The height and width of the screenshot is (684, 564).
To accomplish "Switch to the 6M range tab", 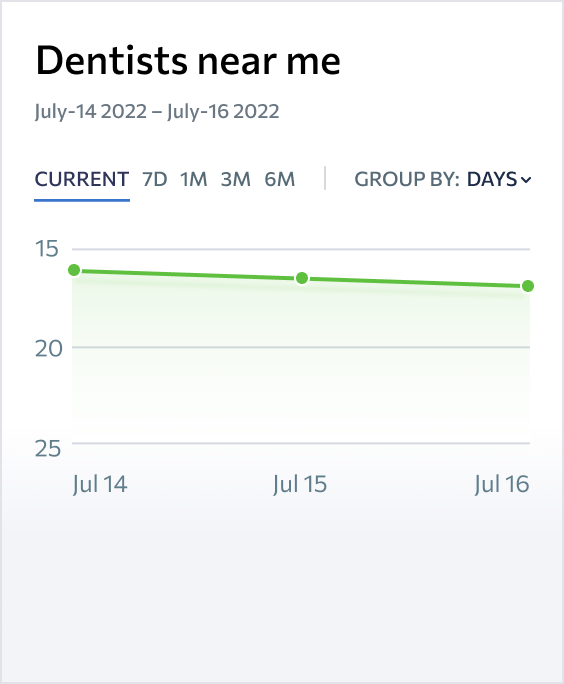I will point(280,179).
